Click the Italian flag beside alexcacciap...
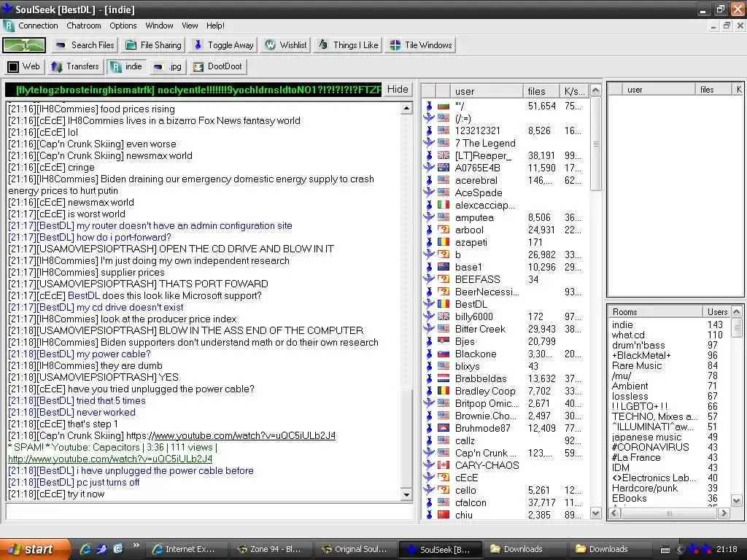747x560 pixels. point(444,205)
